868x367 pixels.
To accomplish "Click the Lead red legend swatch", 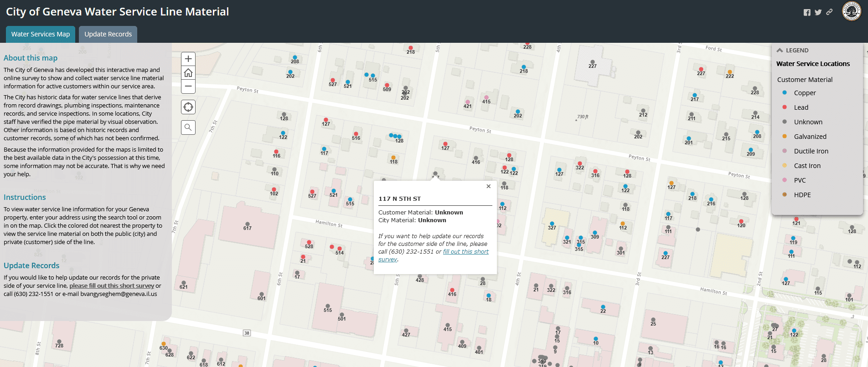I will pyautogui.click(x=785, y=107).
